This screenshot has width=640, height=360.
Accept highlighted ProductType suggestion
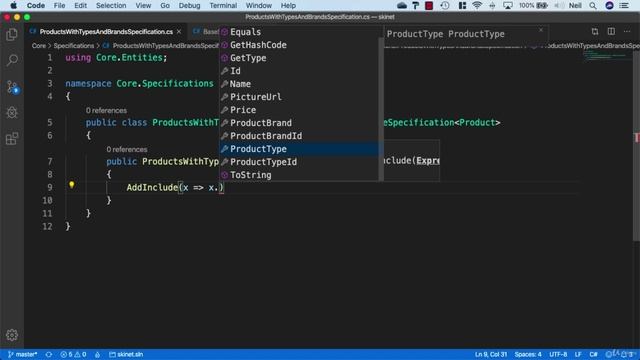(x=299, y=149)
